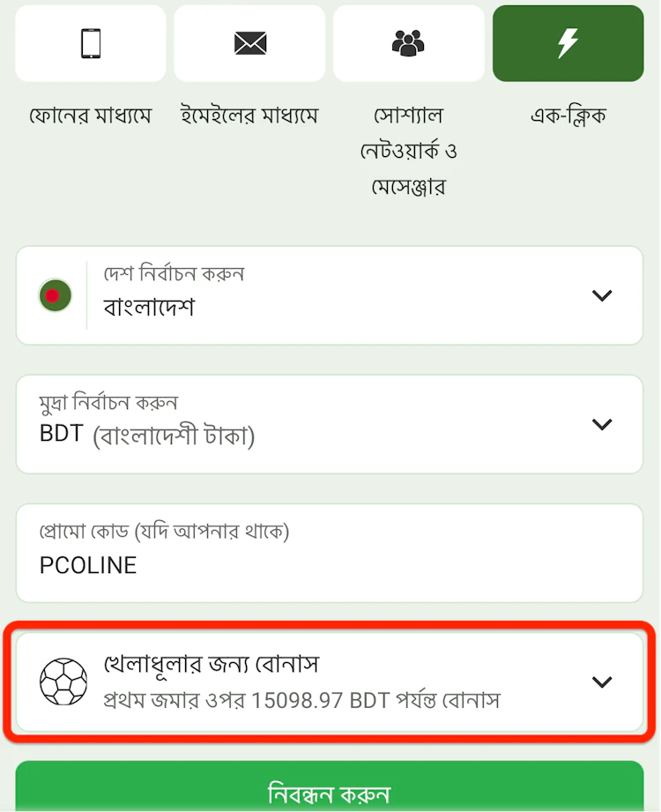The width and height of the screenshot is (661, 812).
Task: Expand the sports bonus chevron
Action: [x=602, y=682]
